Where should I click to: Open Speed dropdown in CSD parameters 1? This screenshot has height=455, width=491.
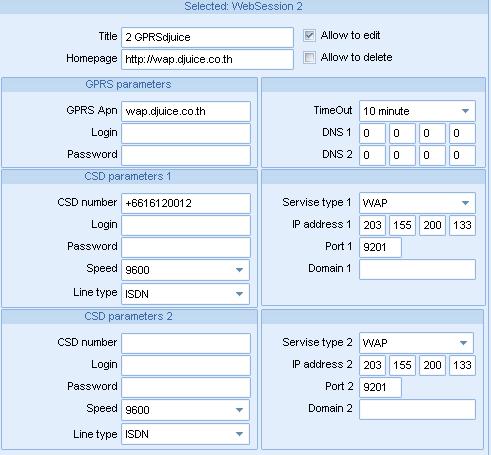click(185, 270)
